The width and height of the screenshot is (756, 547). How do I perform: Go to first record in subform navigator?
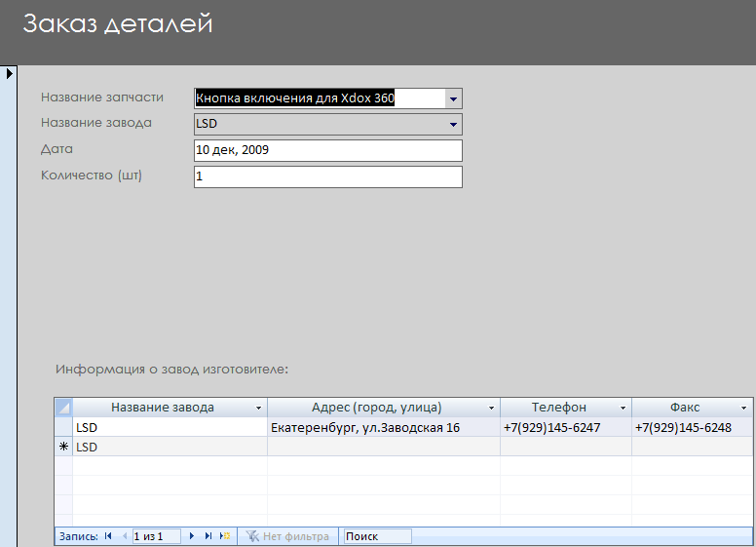point(108,536)
